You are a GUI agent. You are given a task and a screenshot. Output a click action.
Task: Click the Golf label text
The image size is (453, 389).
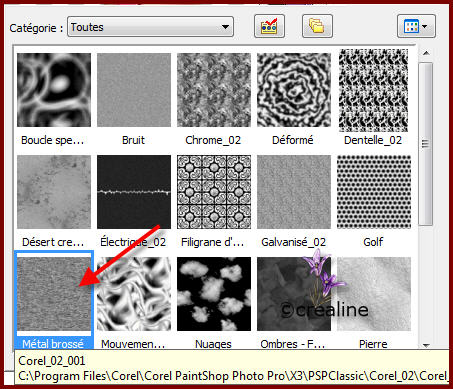[373, 242]
